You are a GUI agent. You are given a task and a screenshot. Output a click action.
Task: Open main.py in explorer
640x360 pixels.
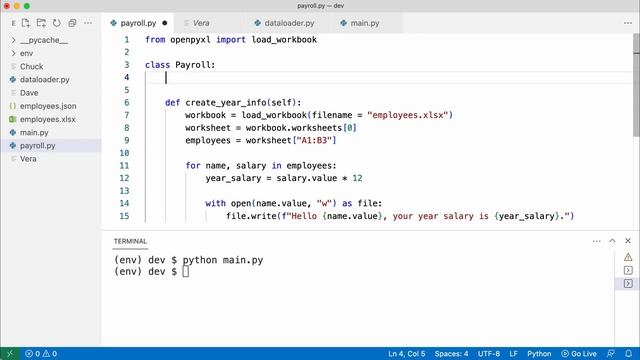pyautogui.click(x=51, y=132)
